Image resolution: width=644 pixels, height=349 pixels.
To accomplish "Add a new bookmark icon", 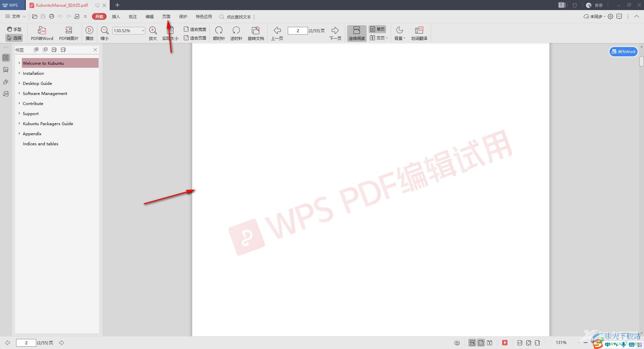I will [x=54, y=50].
